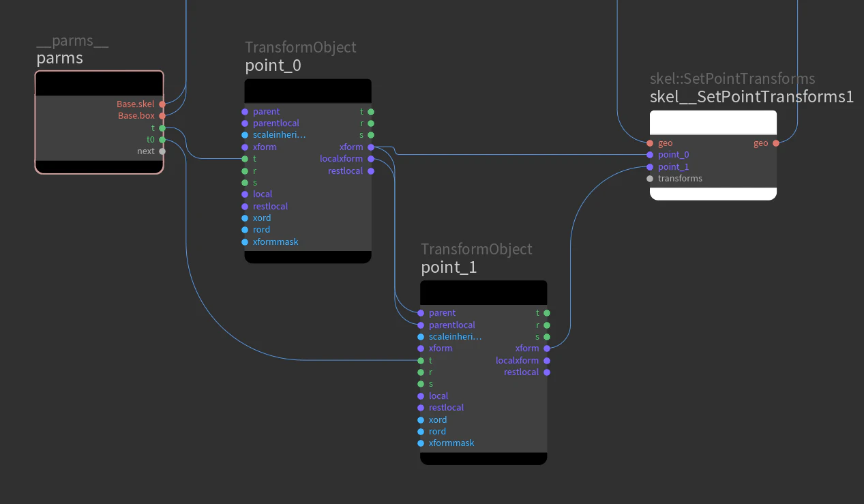Select the parms node title
Viewport: 864px width, 504px height.
click(x=60, y=58)
